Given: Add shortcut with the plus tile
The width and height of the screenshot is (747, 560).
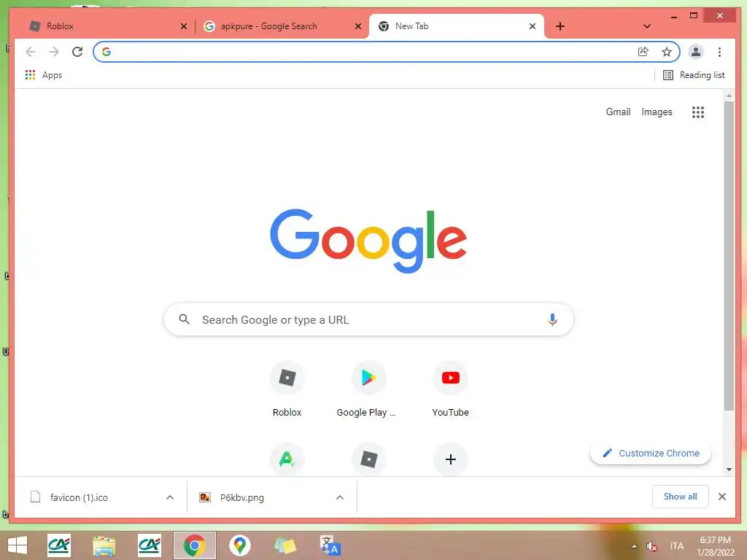Looking at the screenshot, I should [450, 459].
